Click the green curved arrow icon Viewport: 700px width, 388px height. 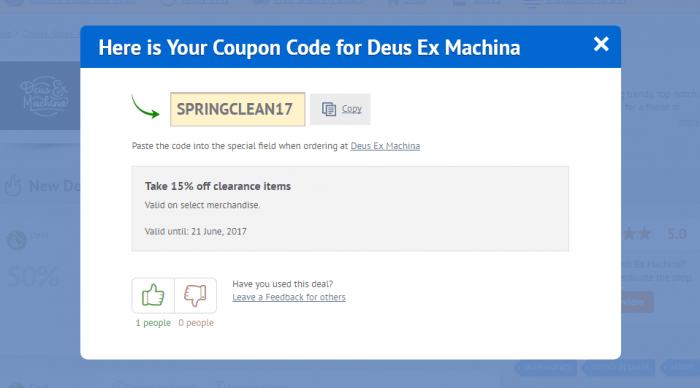pos(146,106)
